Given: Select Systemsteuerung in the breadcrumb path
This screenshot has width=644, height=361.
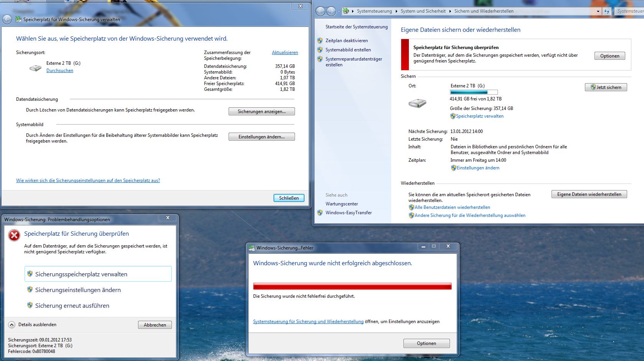Looking at the screenshot, I should (x=374, y=11).
